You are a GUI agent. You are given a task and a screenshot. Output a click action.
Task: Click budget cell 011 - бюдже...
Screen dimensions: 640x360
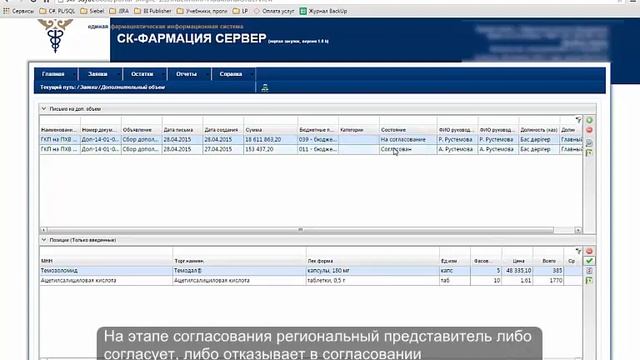tap(318, 149)
